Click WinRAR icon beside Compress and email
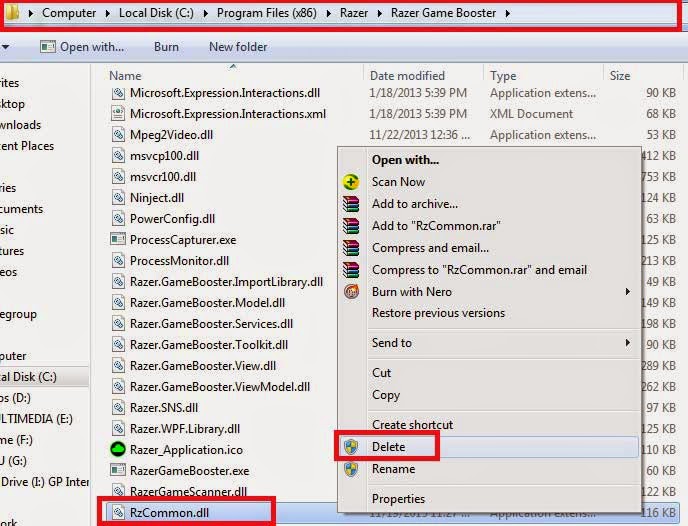This screenshot has width=688, height=526. tap(351, 248)
